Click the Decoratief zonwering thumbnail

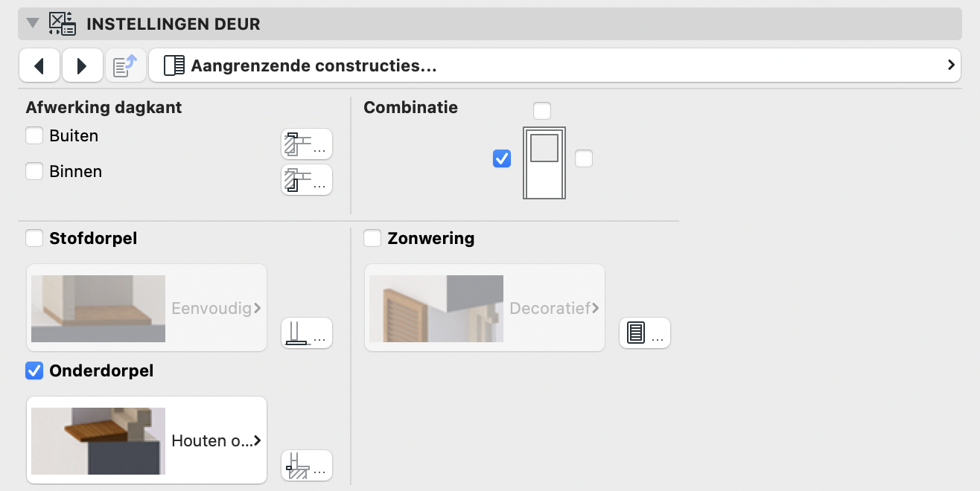436,309
